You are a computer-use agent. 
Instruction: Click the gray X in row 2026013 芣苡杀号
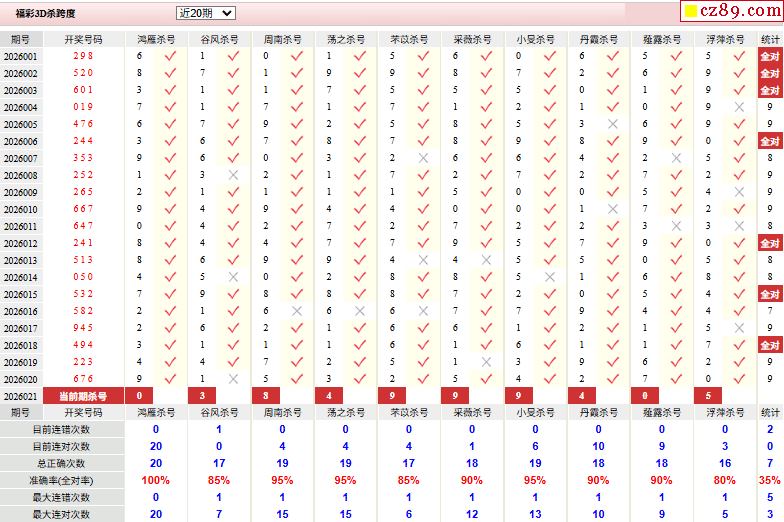(x=423, y=260)
